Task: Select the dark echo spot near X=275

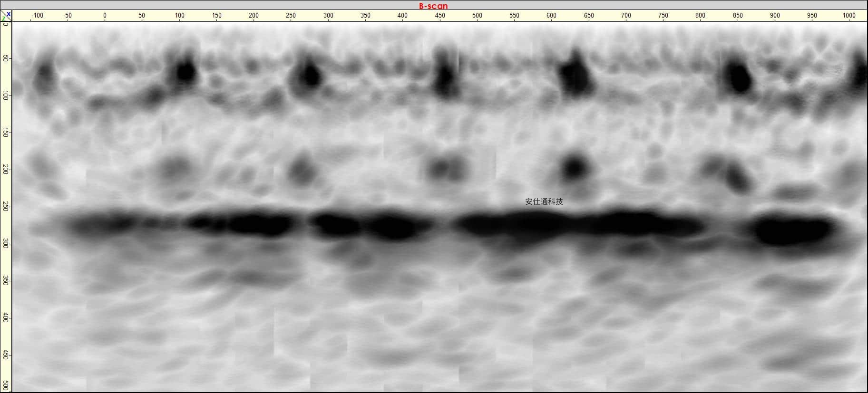Action: [310, 75]
